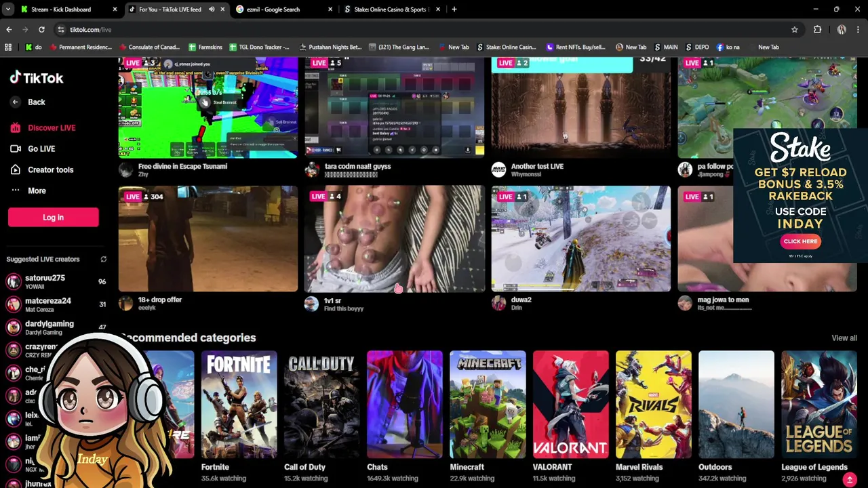Click the Back arrow icon in the sidebar

15,102
